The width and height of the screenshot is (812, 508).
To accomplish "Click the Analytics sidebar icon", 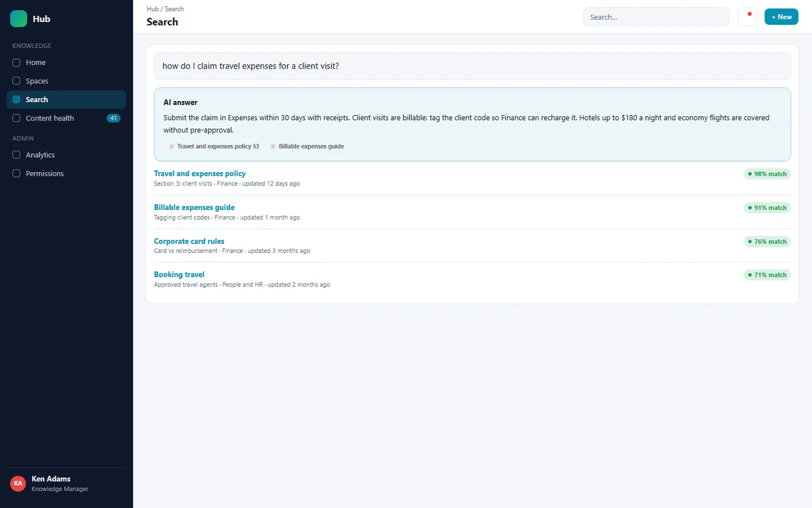I will tap(16, 155).
